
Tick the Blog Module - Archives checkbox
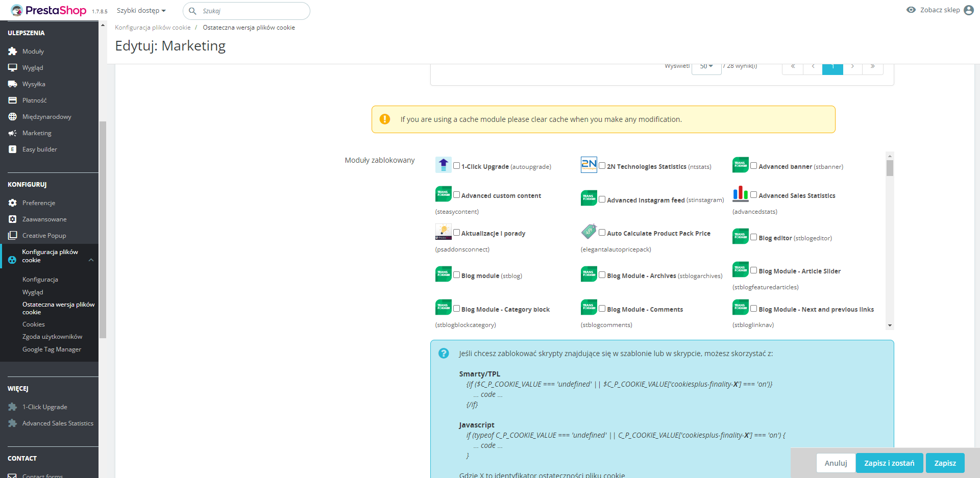[602, 275]
